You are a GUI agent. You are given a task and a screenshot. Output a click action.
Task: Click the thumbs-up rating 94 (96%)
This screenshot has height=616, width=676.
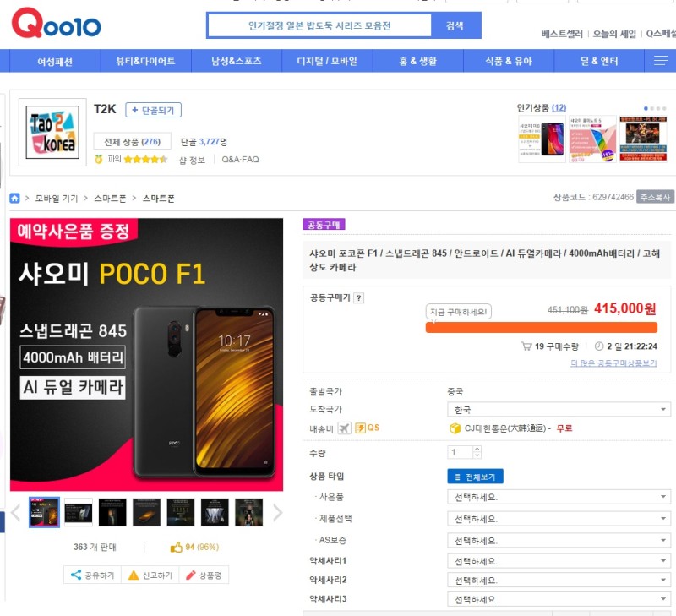[x=194, y=547]
